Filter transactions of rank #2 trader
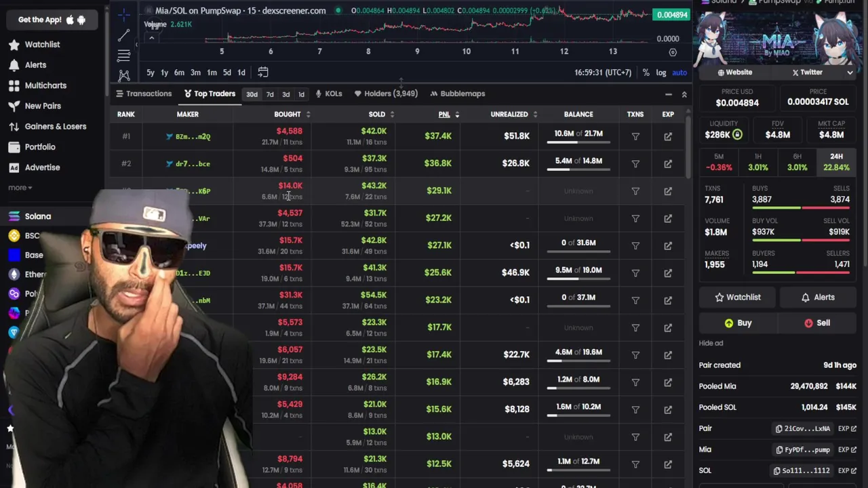Image resolution: width=868 pixels, height=488 pixels. 635,163
